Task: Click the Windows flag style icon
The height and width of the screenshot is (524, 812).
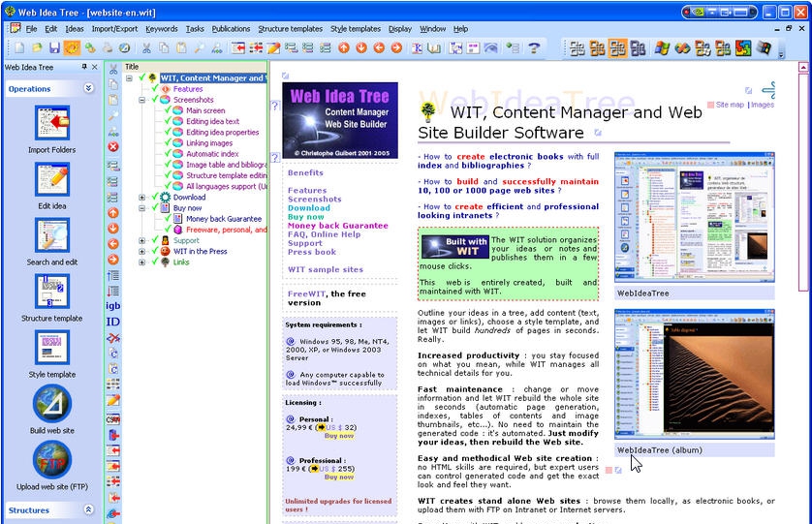Action: (661, 48)
